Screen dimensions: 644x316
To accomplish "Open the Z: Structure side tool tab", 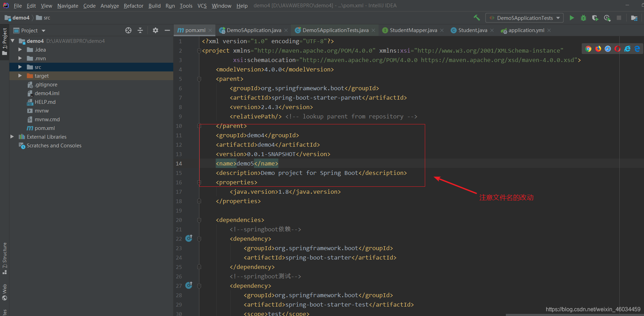I will 5,258.
